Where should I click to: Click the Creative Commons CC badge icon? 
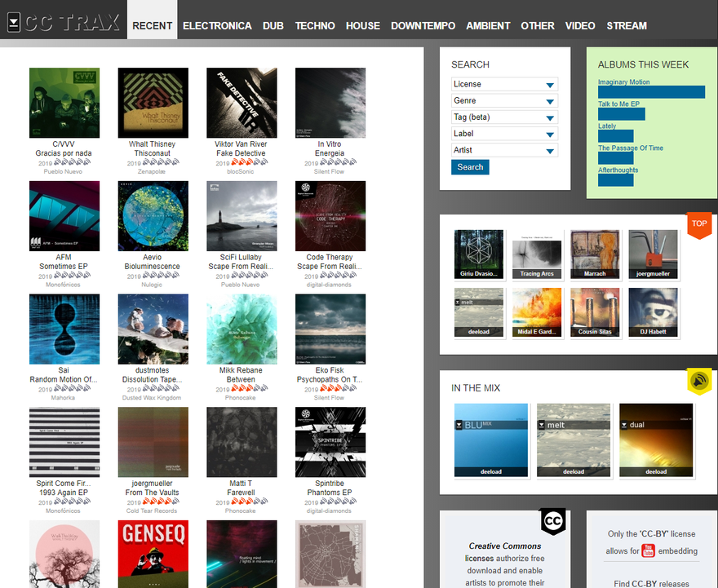(552, 521)
